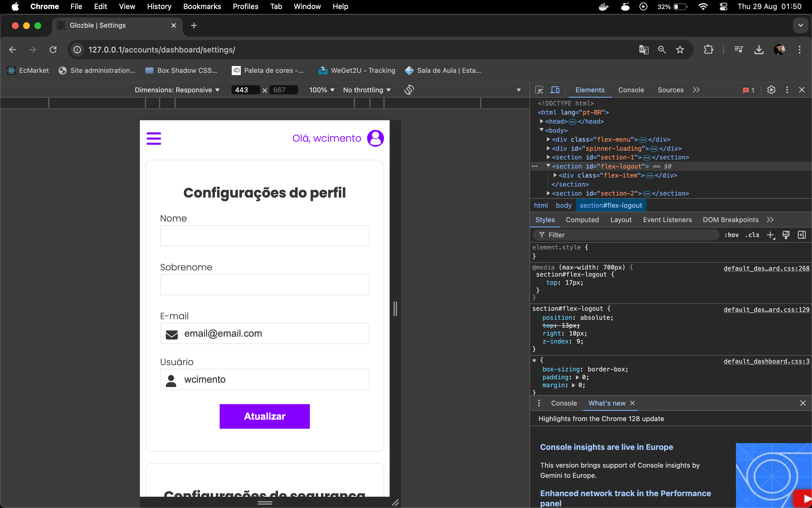The width and height of the screenshot is (812, 508).
Task: Expand section id section-1 node
Action: coord(548,157)
